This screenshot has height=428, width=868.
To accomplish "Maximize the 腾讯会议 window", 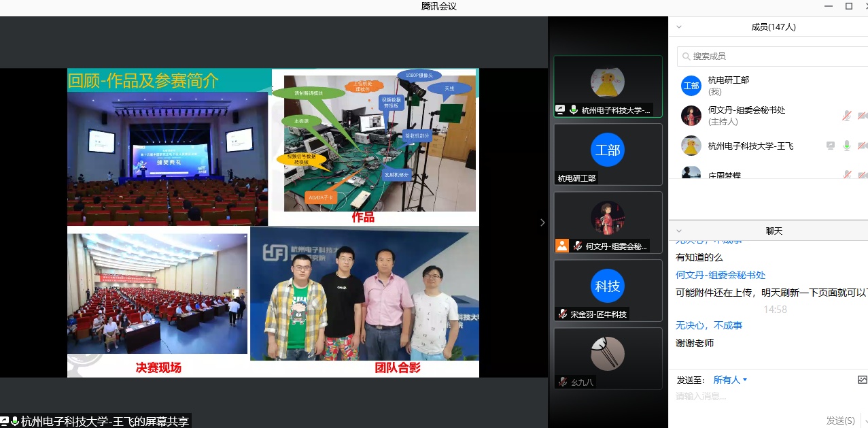I will (x=849, y=6).
